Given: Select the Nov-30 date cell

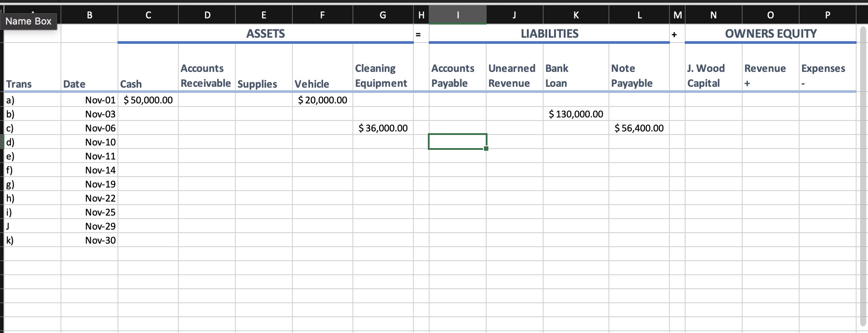Looking at the screenshot, I should (89, 240).
